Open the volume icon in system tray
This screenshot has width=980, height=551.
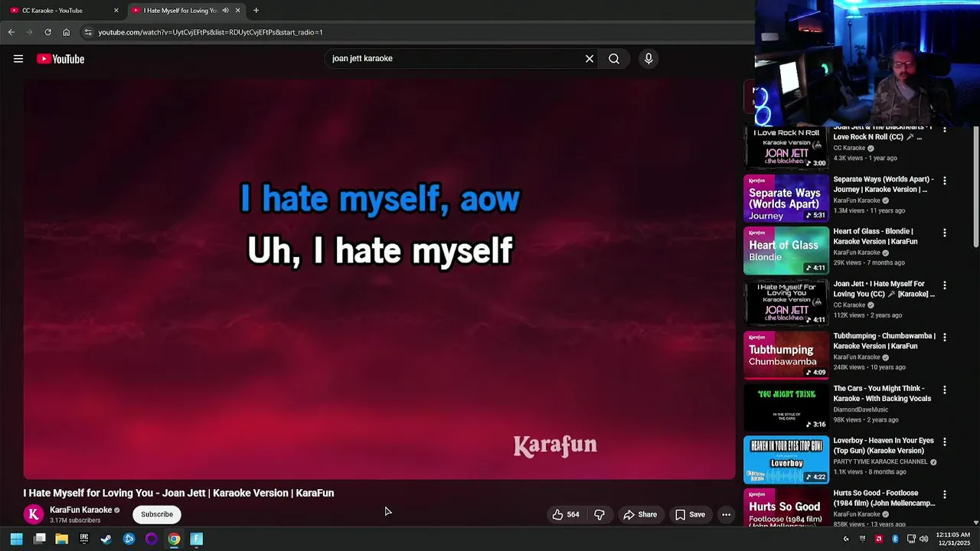(x=923, y=539)
